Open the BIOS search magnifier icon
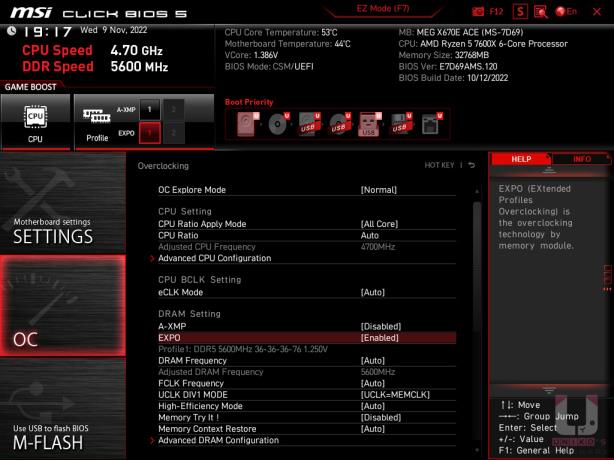This screenshot has height=460, width=614. (541, 12)
